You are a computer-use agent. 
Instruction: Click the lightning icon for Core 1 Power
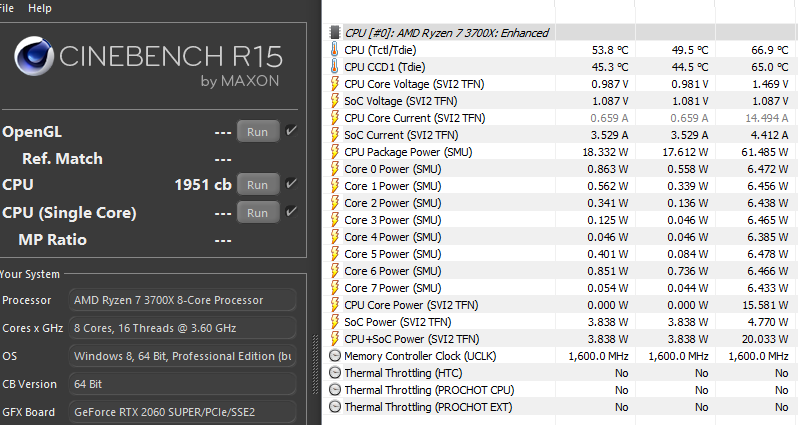[x=334, y=186]
